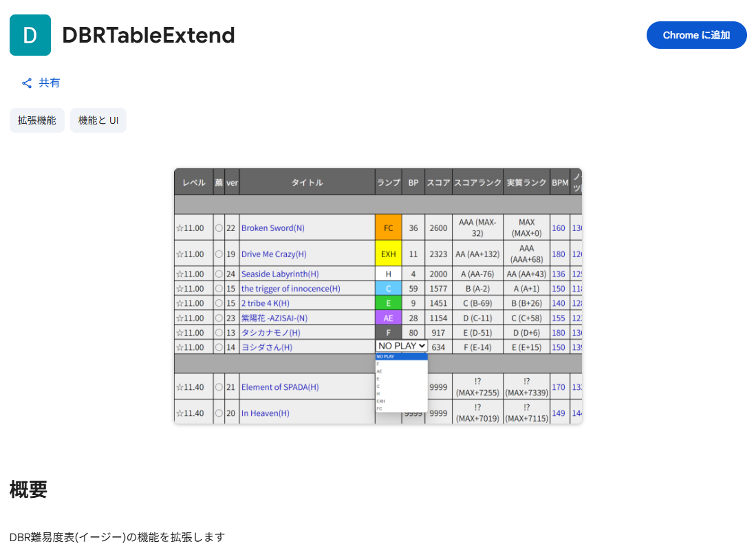Select radio button in Seaside Labyrinth(H) row
This screenshot has width=756, height=546.
[219, 274]
